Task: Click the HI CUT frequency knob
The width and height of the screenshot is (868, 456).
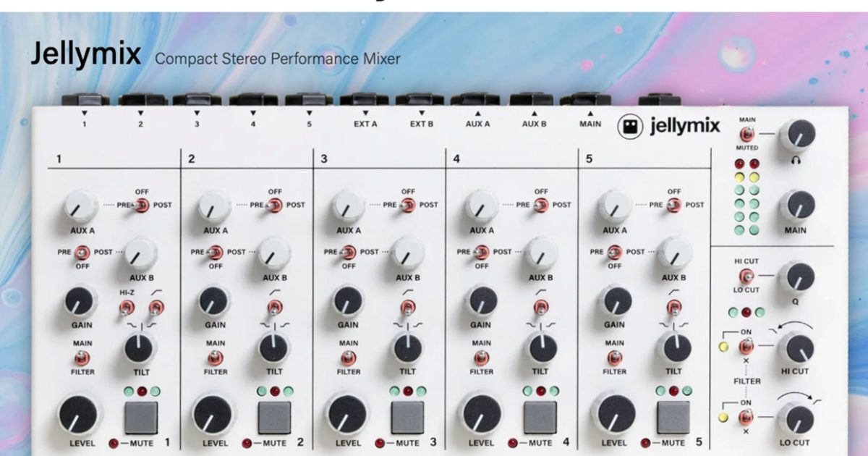Action: 796,349
